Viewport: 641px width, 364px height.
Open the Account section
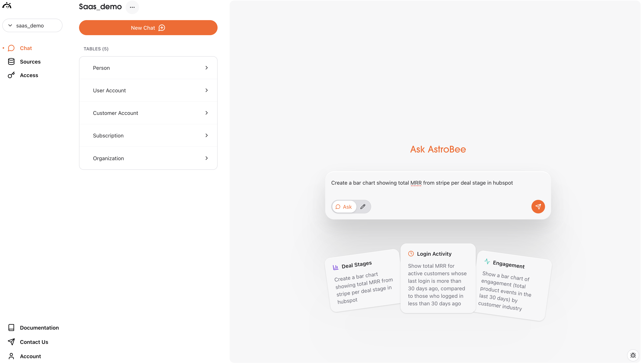pyautogui.click(x=30, y=356)
